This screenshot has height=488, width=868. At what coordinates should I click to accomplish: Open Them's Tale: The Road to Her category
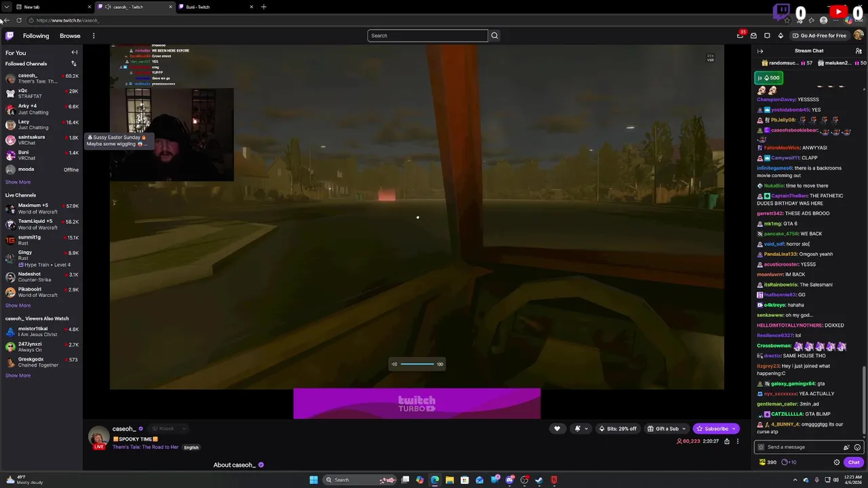tap(145, 447)
